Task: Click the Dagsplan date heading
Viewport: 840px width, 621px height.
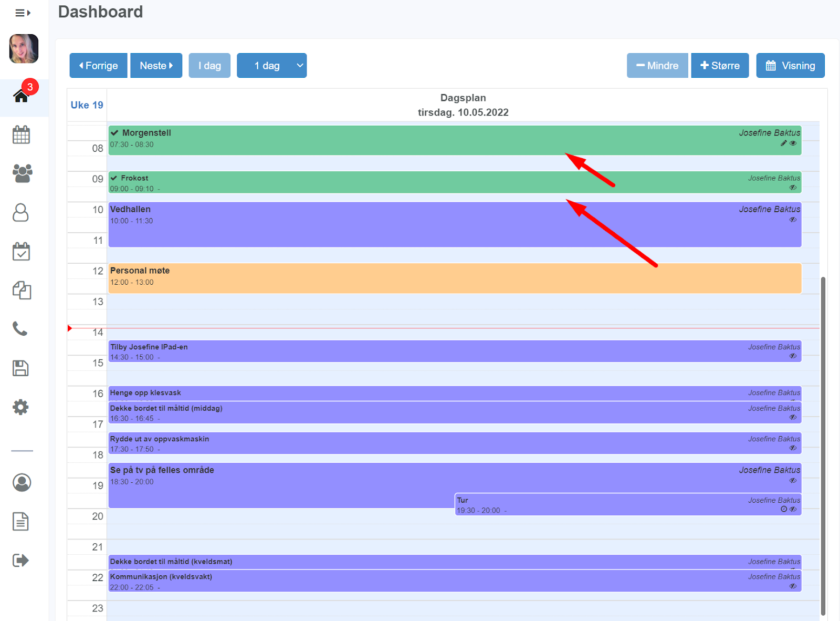Action: tap(463, 105)
